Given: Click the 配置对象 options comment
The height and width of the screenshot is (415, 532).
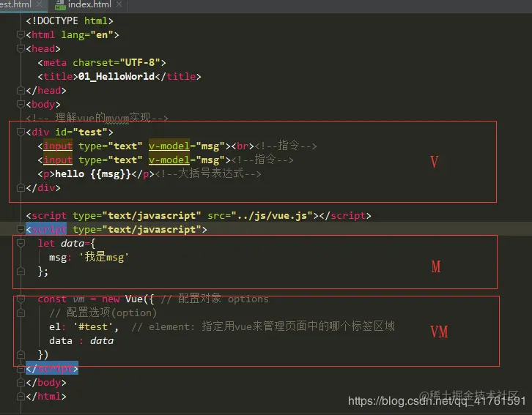Looking at the screenshot, I should click(215, 299).
